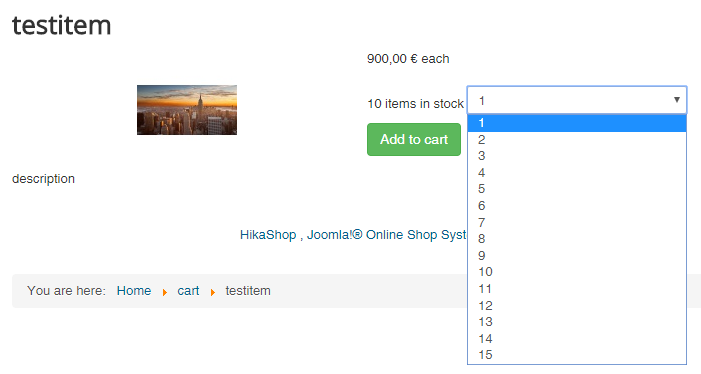
Task: Pick quantity 6 in the dropdown
Action: point(577,206)
